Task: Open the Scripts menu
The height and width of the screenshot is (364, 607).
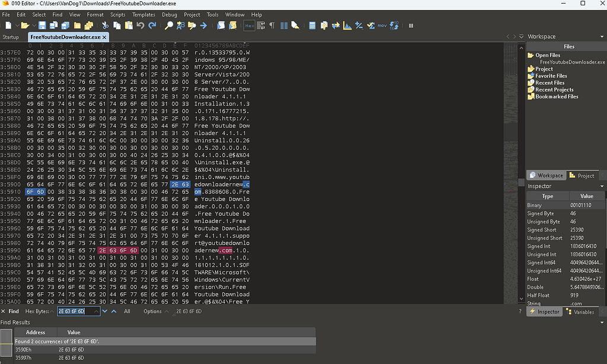Action: tap(118, 15)
